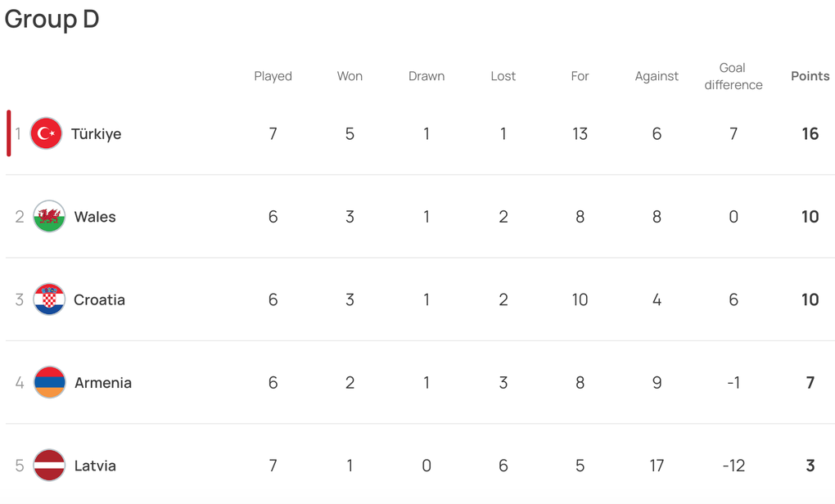Click the Croatia flag icon
This screenshot has width=835, height=504.
(x=49, y=299)
